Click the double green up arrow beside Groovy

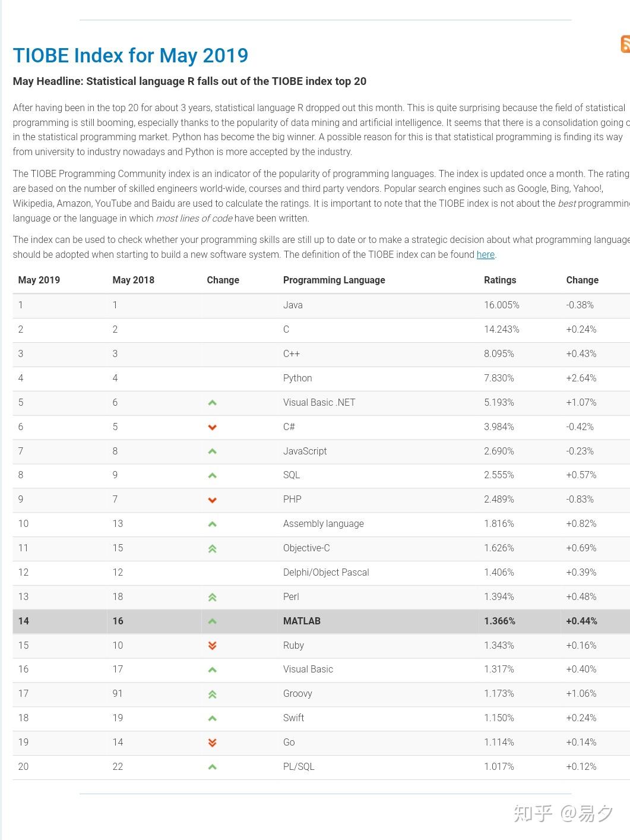[212, 694]
